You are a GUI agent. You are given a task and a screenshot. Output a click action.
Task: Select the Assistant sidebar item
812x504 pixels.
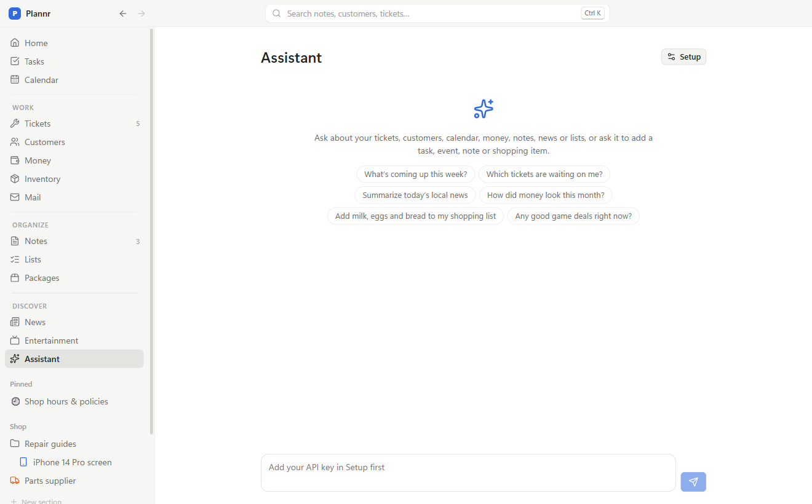pyautogui.click(x=74, y=359)
